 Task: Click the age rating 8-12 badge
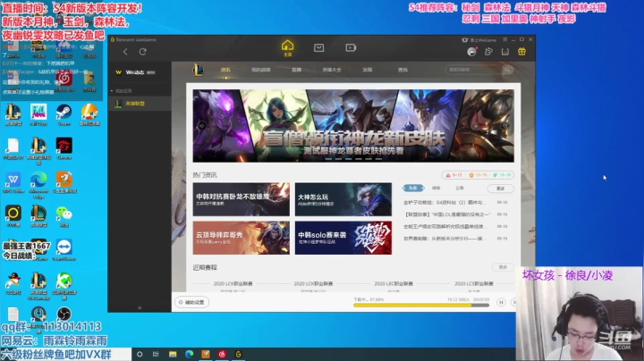pyautogui.click(x=453, y=175)
